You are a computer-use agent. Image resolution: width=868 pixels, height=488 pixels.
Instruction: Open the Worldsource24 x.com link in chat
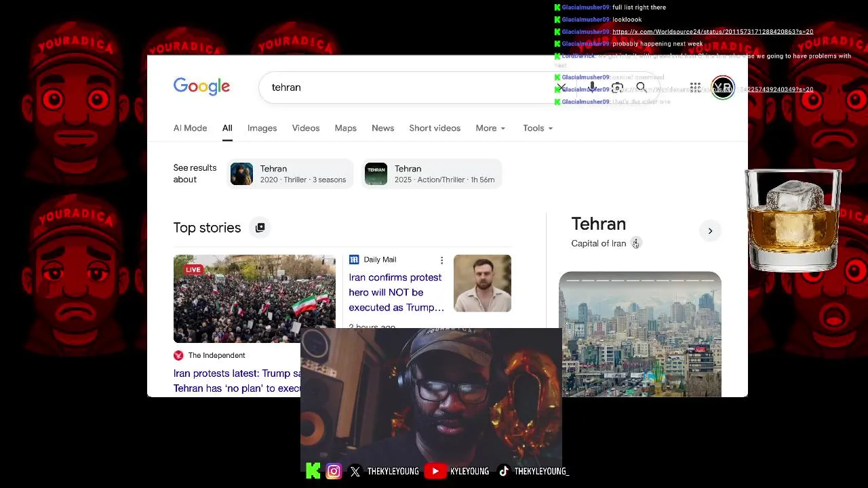(x=713, y=32)
